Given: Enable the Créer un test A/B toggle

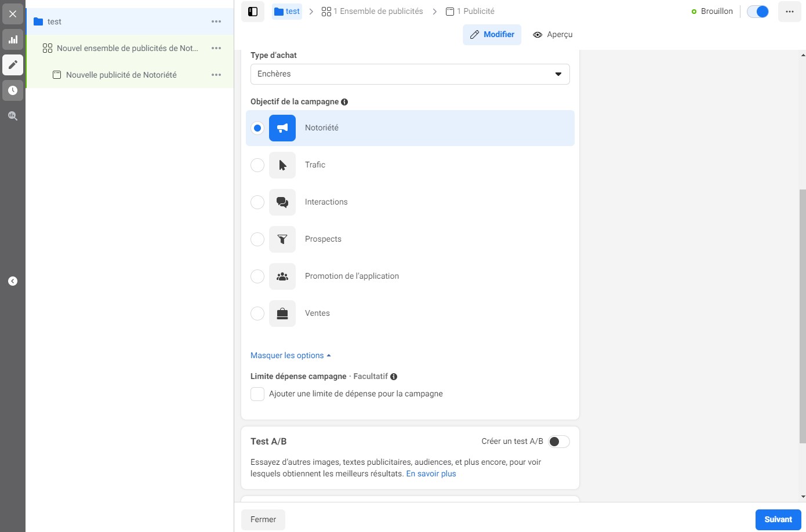Looking at the screenshot, I should coord(559,442).
